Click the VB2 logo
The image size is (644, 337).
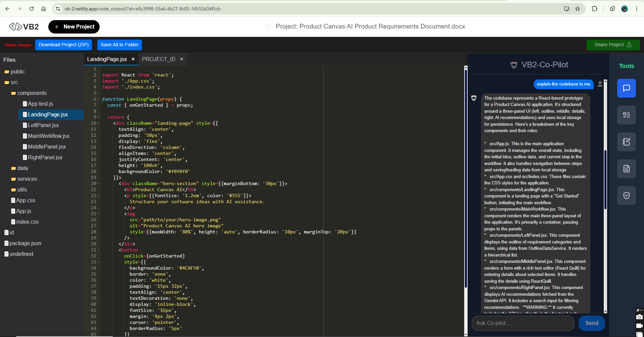tap(24, 27)
